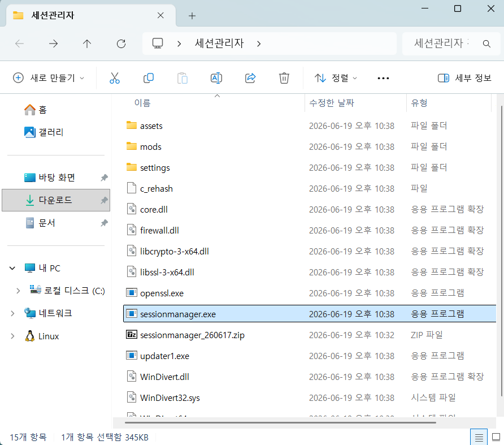Click the Cut scissors icon
The height and width of the screenshot is (445, 504).
[x=115, y=78]
